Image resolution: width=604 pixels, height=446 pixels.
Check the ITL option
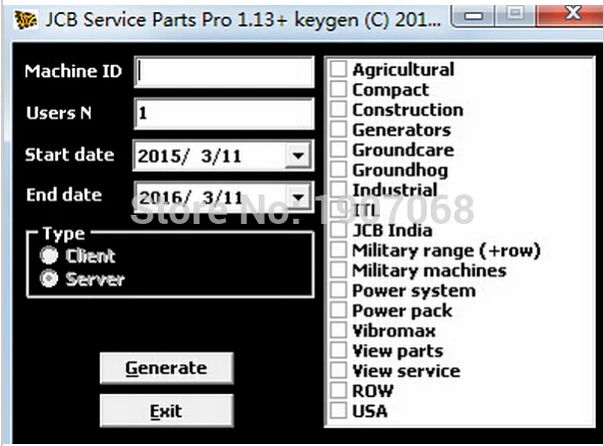click(339, 210)
